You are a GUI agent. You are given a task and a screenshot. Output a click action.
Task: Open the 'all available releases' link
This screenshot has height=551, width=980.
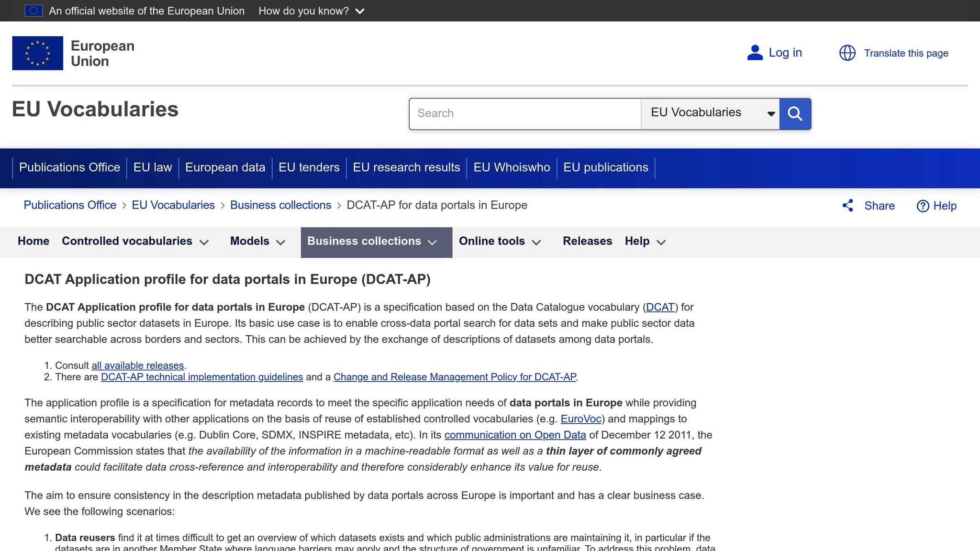click(137, 365)
